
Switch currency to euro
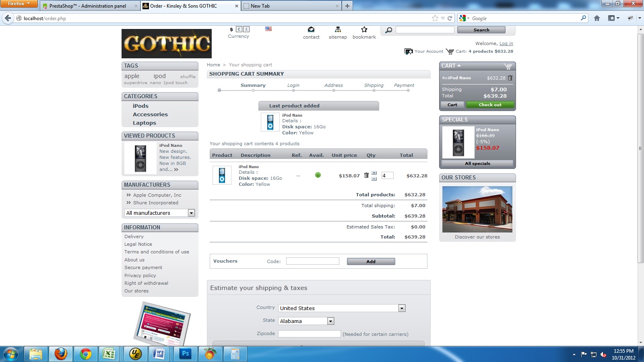(239, 29)
